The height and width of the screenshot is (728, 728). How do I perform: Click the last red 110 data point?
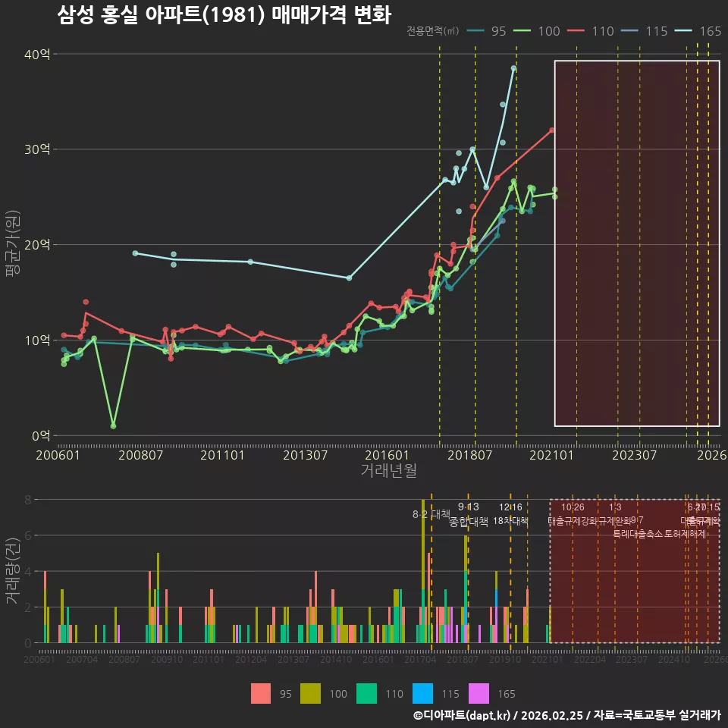coord(552,130)
